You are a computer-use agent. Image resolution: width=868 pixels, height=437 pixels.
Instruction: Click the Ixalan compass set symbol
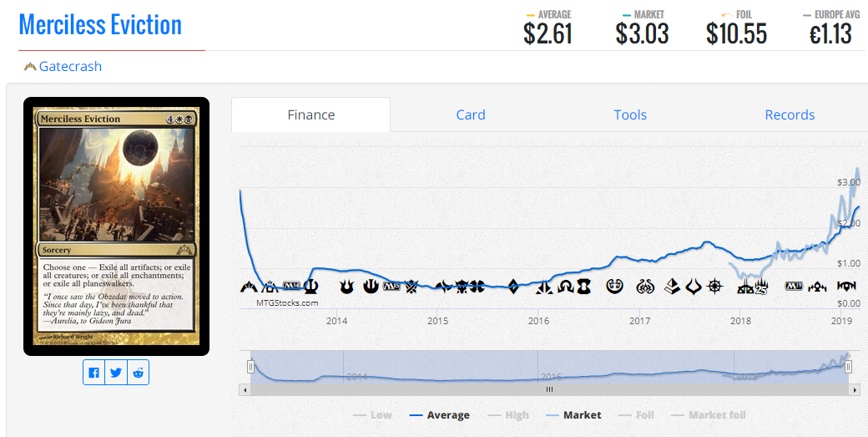click(x=715, y=287)
